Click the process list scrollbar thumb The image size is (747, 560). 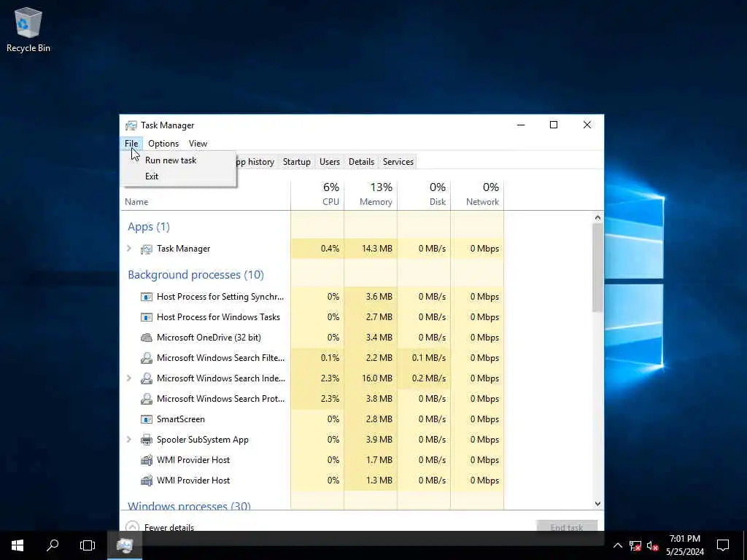point(598,268)
